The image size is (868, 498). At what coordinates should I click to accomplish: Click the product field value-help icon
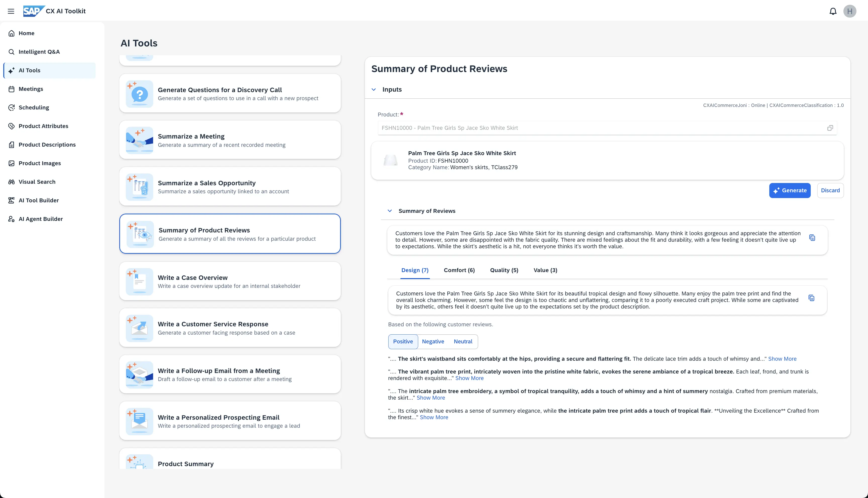click(830, 128)
